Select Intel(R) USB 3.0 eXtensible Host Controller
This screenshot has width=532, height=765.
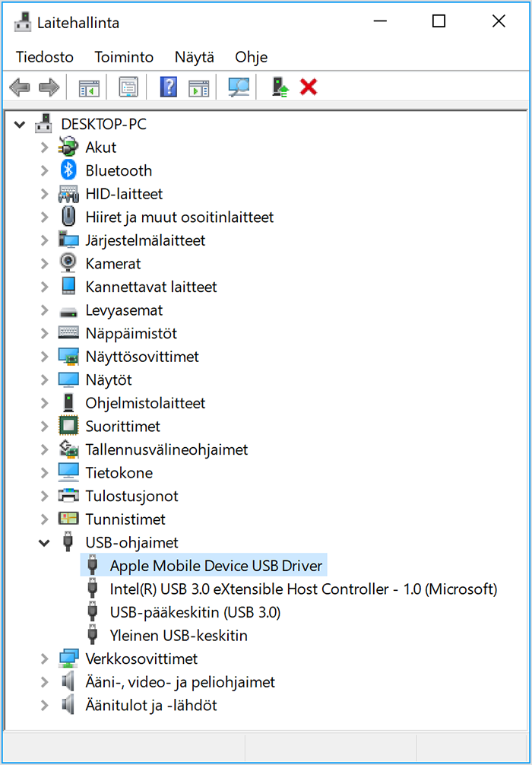[x=303, y=589]
